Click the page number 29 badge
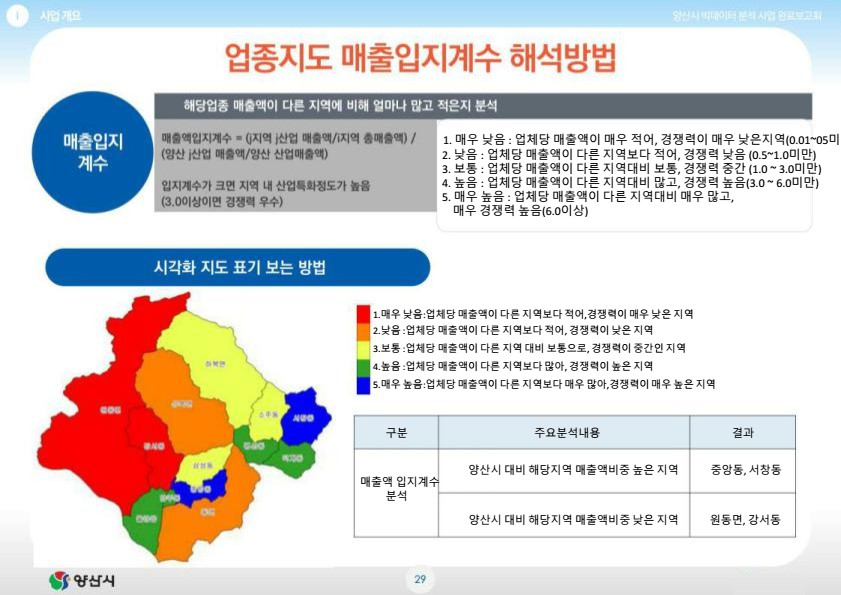The image size is (841, 595). click(x=420, y=579)
